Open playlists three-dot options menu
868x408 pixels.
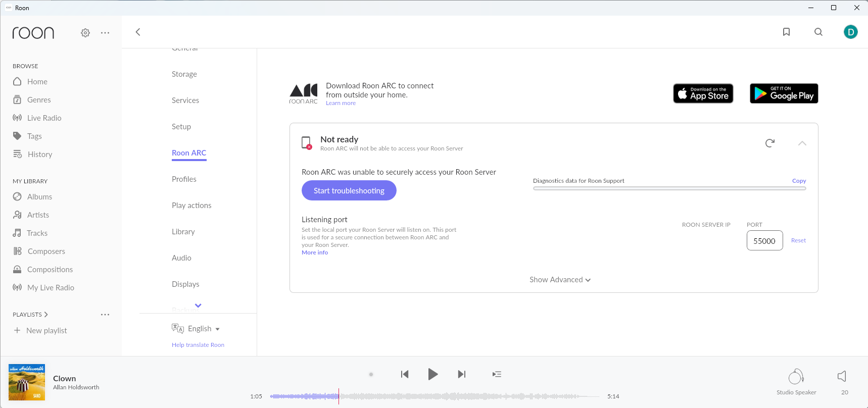(x=105, y=315)
